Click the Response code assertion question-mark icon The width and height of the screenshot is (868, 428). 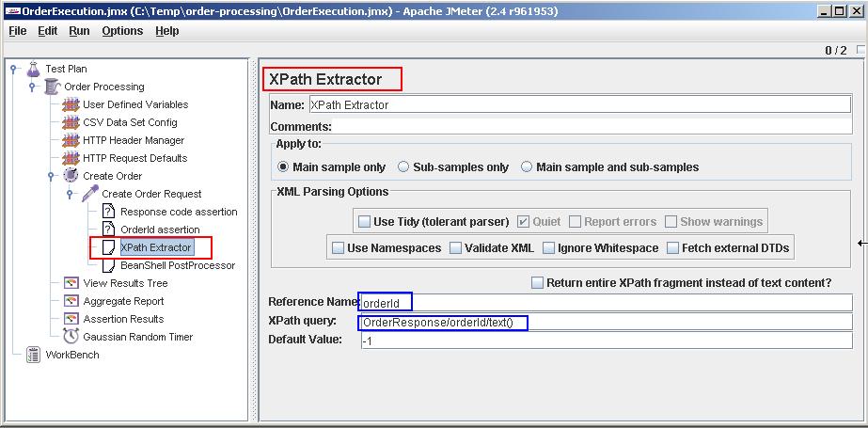tap(110, 212)
